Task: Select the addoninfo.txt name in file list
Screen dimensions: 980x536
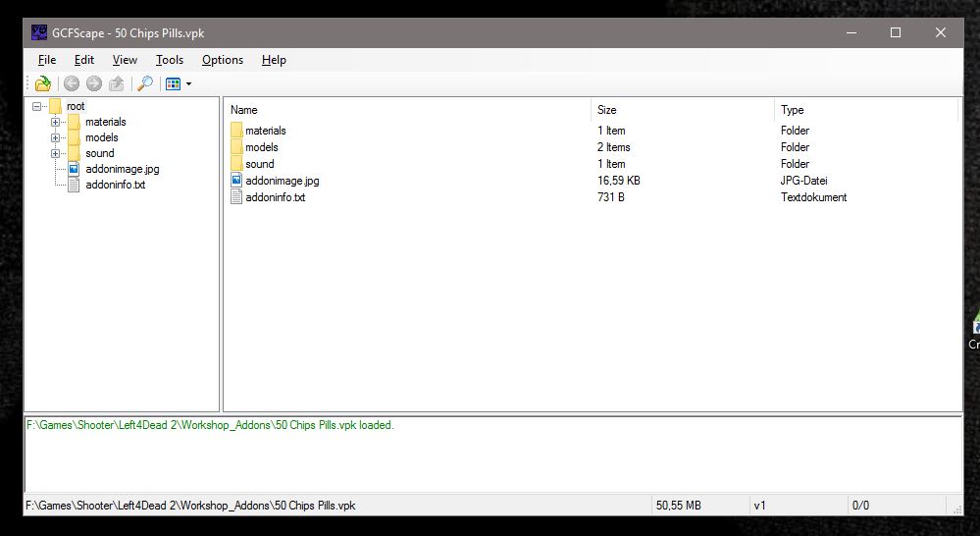Action: (276, 197)
